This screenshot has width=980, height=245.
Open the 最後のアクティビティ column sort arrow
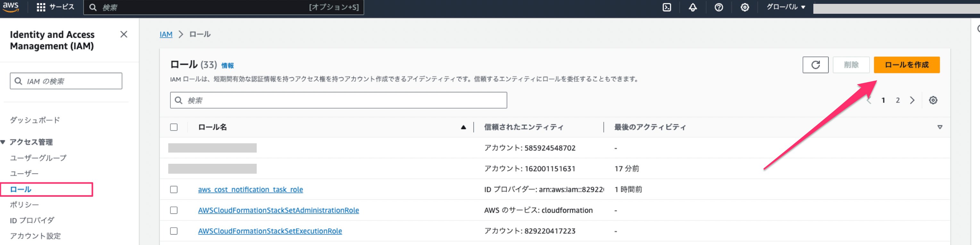(x=940, y=127)
